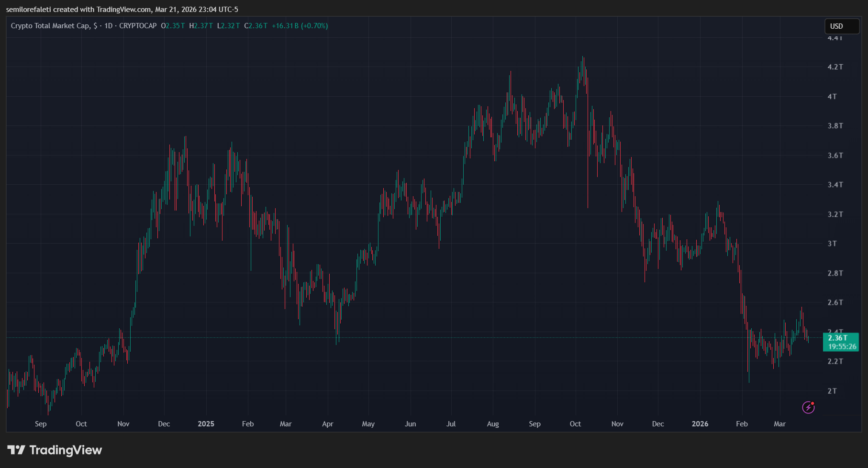
Task: Click the Jul label on the time axis
Action: 451,424
